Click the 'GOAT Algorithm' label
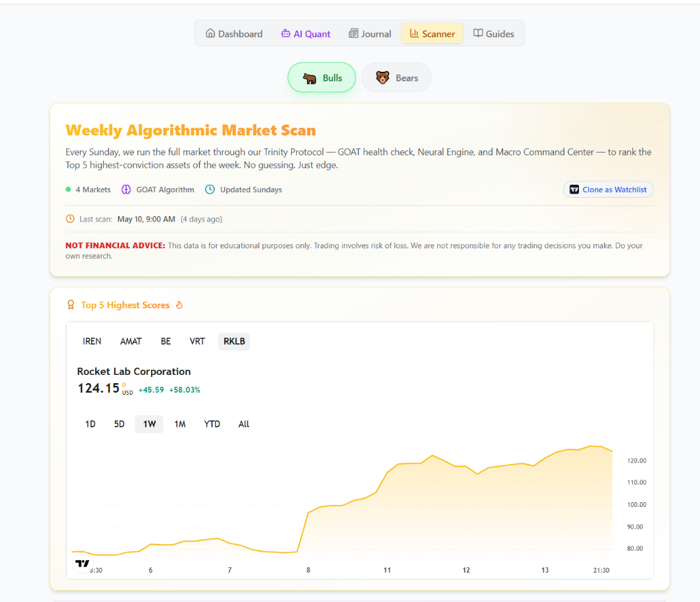Screen dimensions: 700x602 coord(165,189)
